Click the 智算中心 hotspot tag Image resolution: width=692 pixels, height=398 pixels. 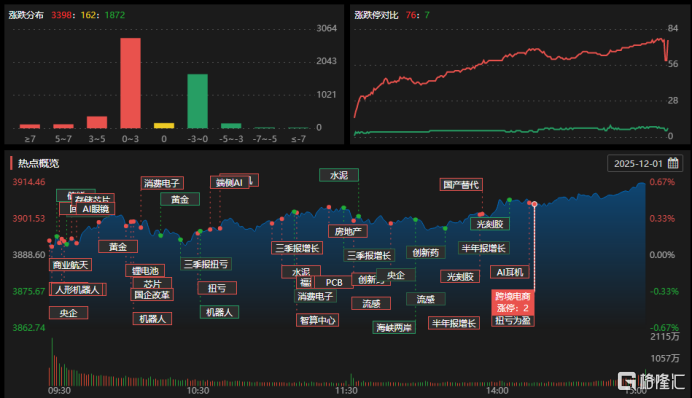pyautogui.click(x=317, y=320)
